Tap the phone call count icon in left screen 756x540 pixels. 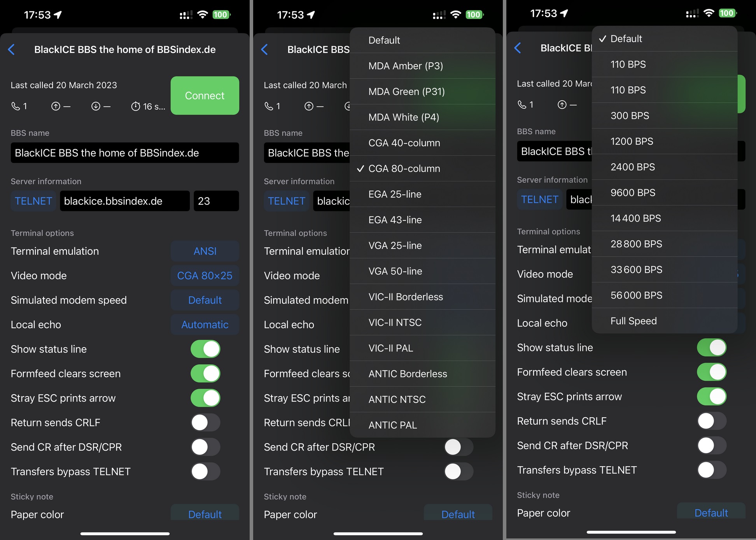[x=16, y=106]
